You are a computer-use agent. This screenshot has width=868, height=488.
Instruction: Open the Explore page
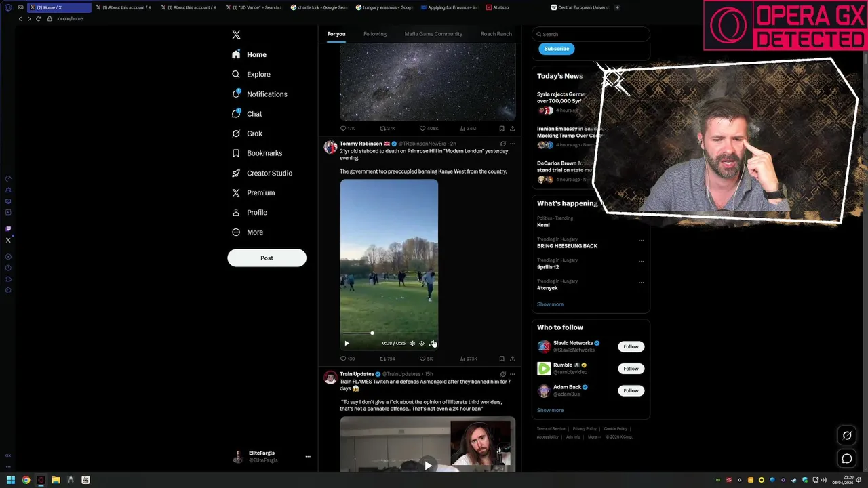[251, 74]
